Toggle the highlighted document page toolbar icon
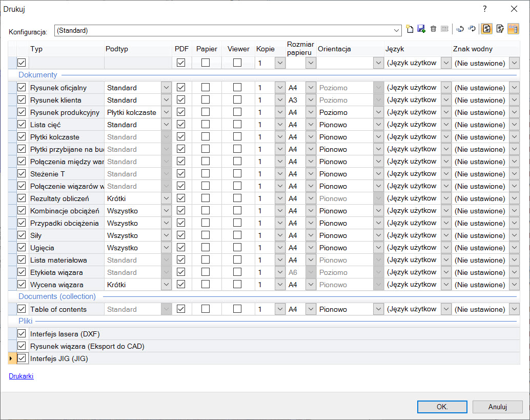 click(x=487, y=29)
